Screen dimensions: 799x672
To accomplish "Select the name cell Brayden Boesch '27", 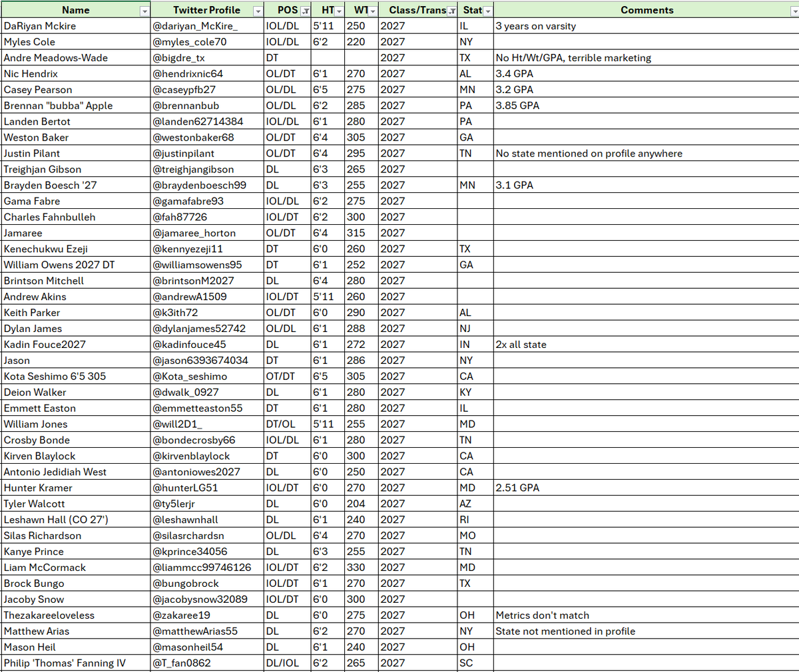I will [76, 186].
